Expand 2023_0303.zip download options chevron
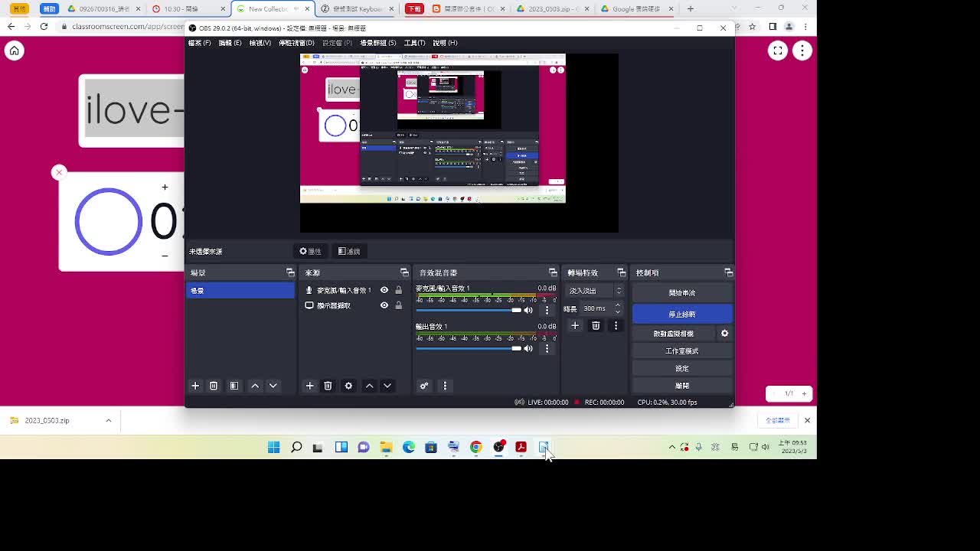980x551 pixels. click(x=108, y=420)
